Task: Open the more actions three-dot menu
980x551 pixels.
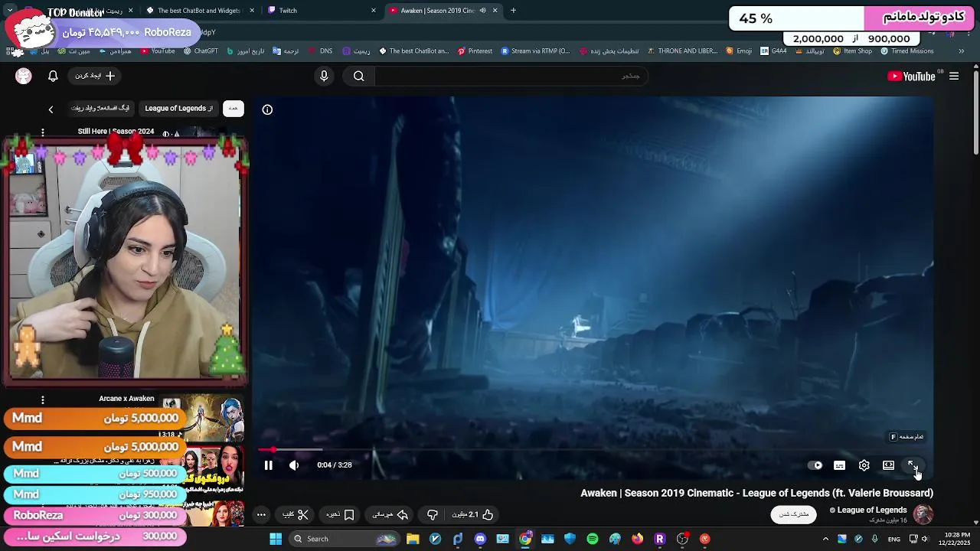Action: [261, 515]
